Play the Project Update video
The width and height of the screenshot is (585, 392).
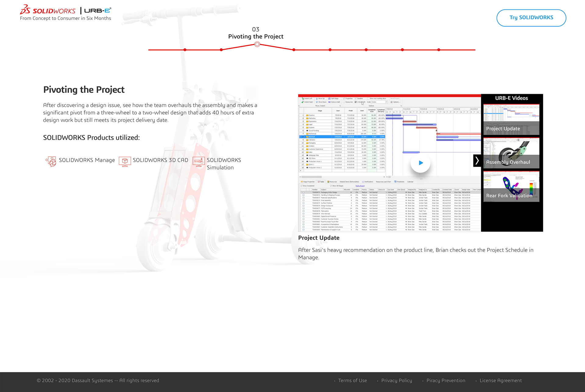pyautogui.click(x=420, y=163)
